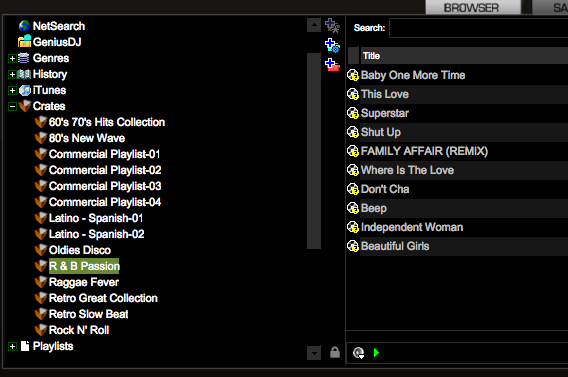Screen dimensions: 568x377
Task: Click the add favorite folder icon
Action: 332,26
